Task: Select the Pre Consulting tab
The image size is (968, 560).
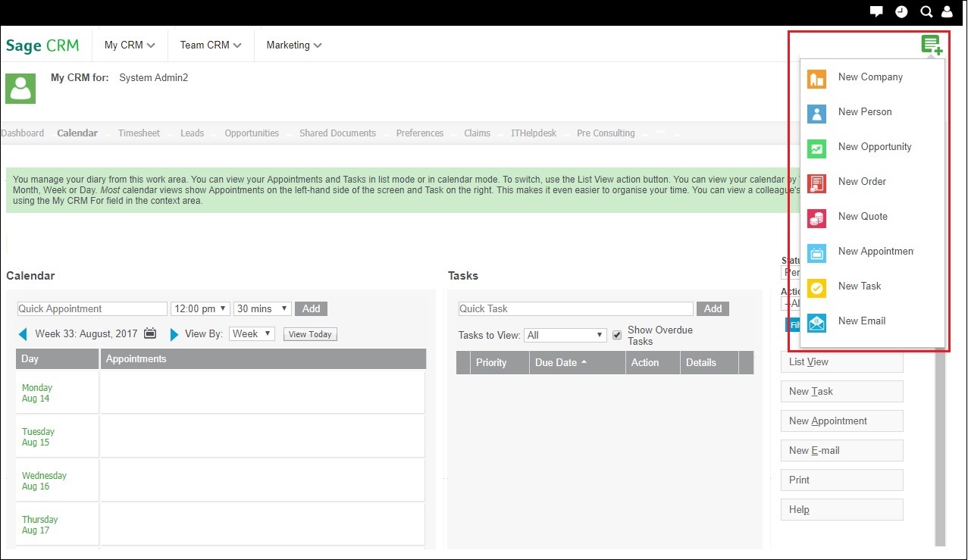Action: tap(606, 133)
